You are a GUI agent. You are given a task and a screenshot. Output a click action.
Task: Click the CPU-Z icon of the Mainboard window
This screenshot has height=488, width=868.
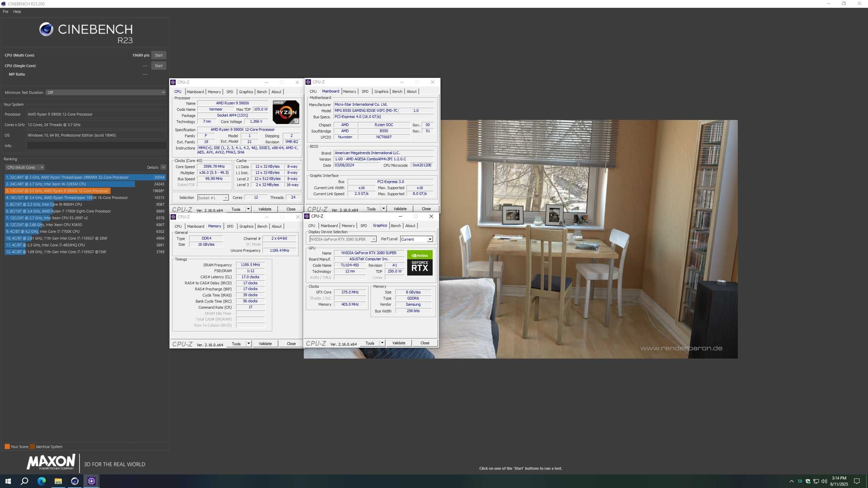coord(308,82)
